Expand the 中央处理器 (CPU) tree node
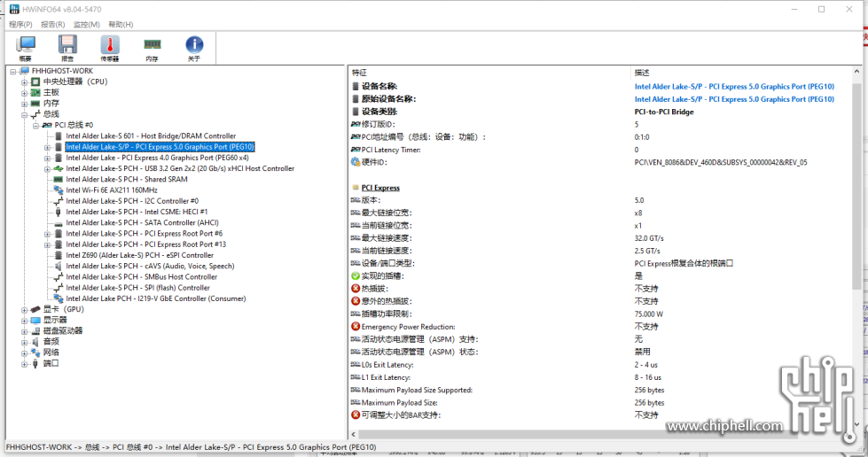 24,81
